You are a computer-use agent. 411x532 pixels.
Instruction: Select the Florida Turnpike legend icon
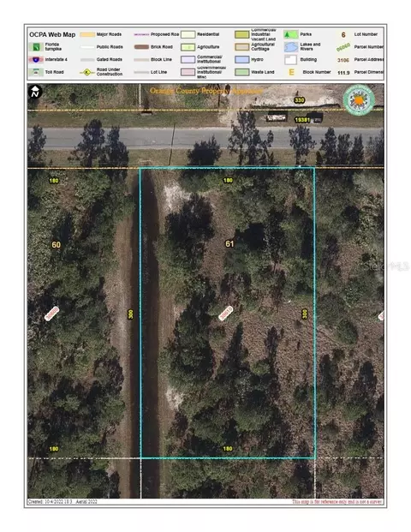click(x=36, y=47)
